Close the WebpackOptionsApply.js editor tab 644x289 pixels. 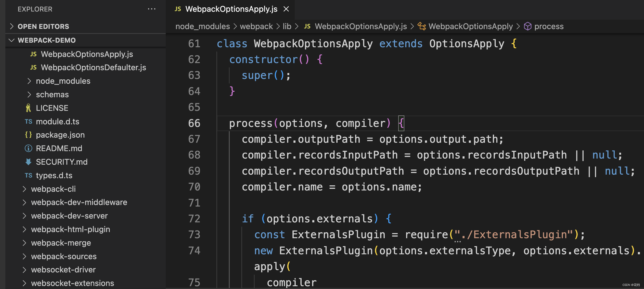(286, 9)
